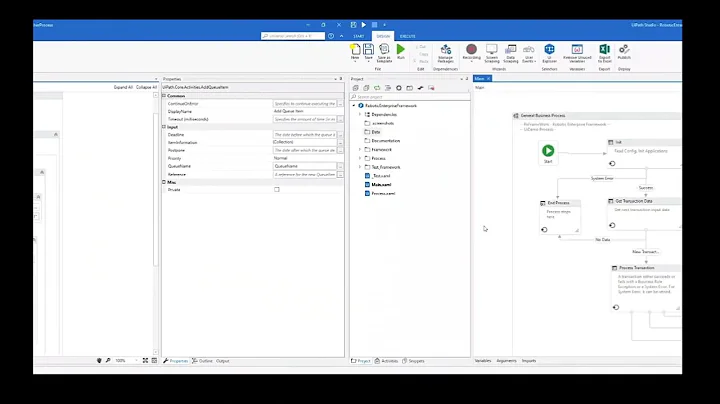Open the ellipsis editor for QueueName

[340, 166]
